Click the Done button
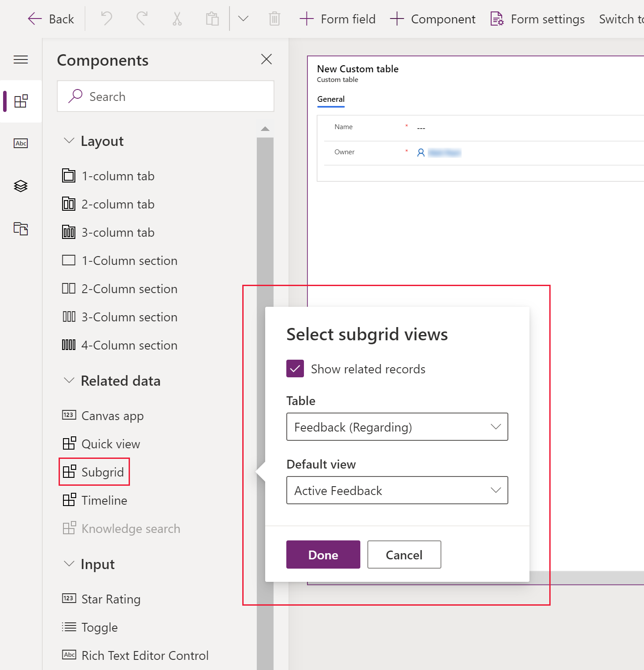Screen dimensions: 644x670 click(323, 555)
